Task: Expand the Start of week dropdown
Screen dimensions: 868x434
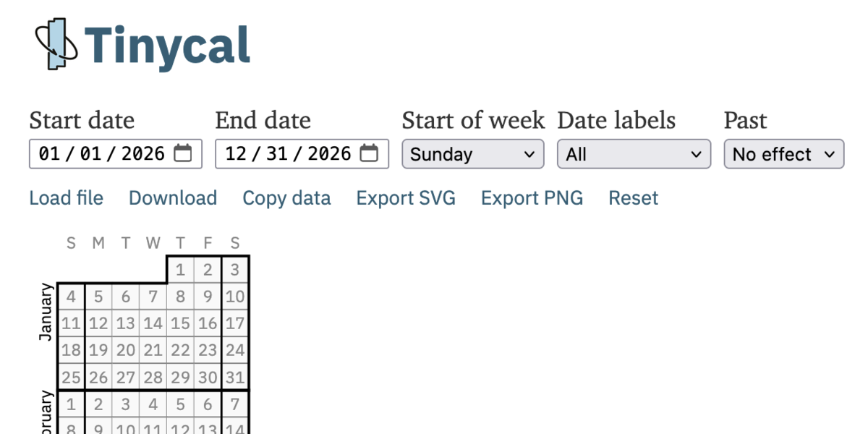Action: (472, 154)
